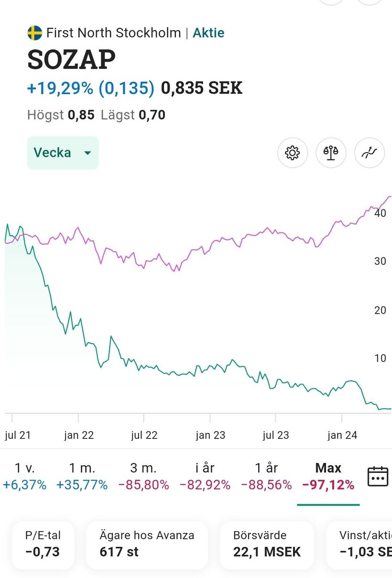Image resolution: width=392 pixels, height=578 pixels.
Task: Open chart settings gear icon
Action: tap(292, 153)
